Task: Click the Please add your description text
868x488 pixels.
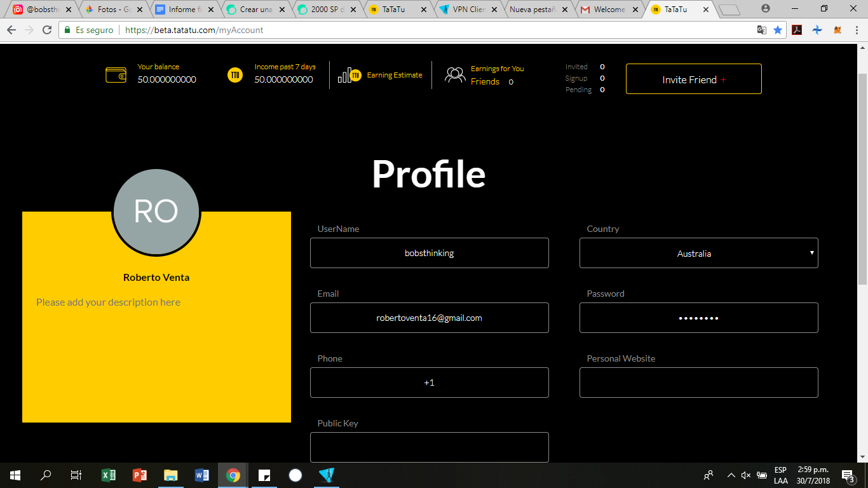Action: [x=107, y=302]
